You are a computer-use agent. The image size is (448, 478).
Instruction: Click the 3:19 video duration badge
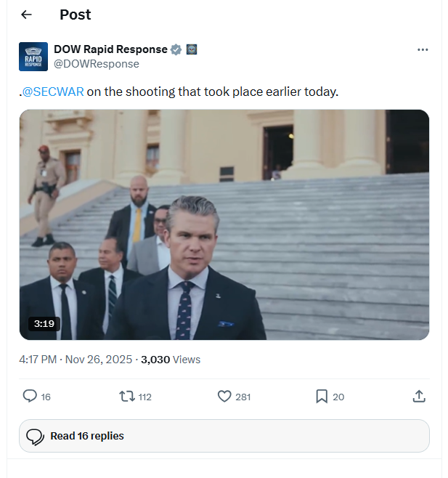pos(44,323)
